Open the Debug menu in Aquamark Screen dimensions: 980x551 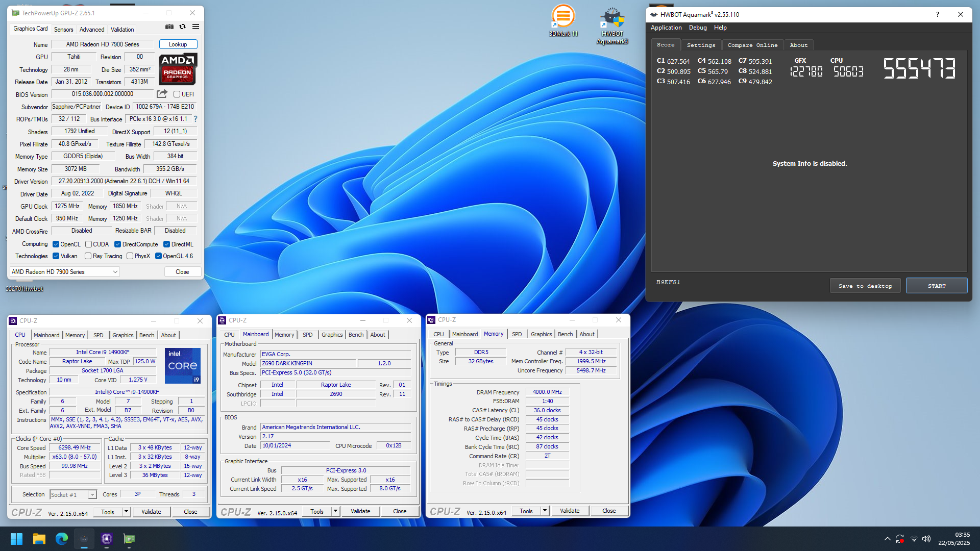pyautogui.click(x=697, y=28)
